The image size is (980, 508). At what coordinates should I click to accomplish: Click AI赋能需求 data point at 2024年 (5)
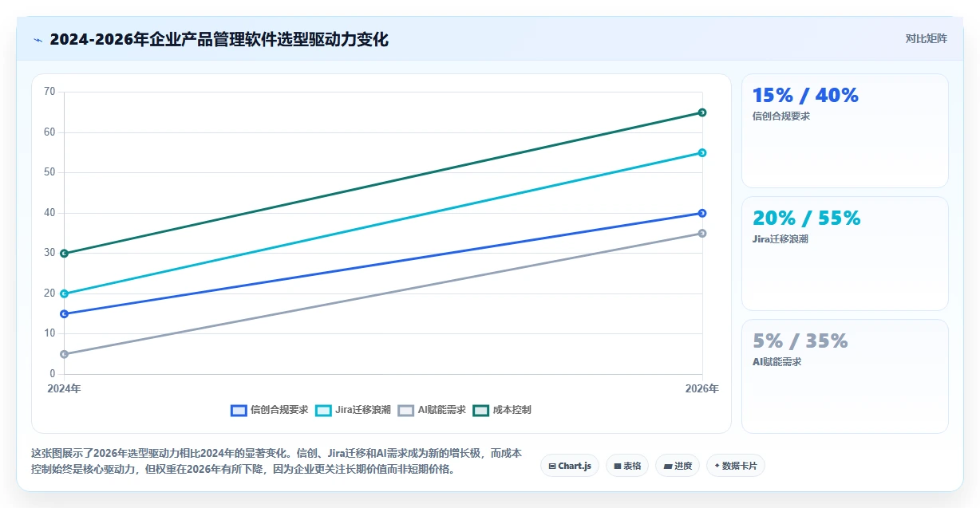click(x=64, y=354)
